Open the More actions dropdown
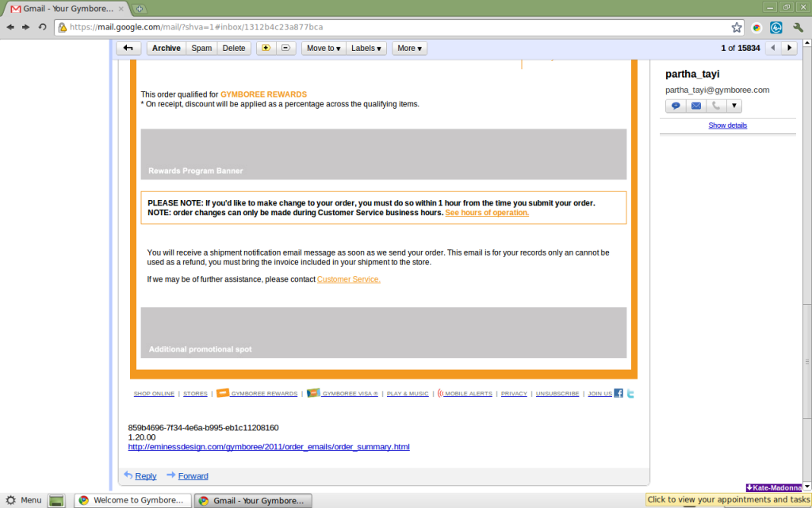Screen dimensions: 812x508 tap(409, 48)
